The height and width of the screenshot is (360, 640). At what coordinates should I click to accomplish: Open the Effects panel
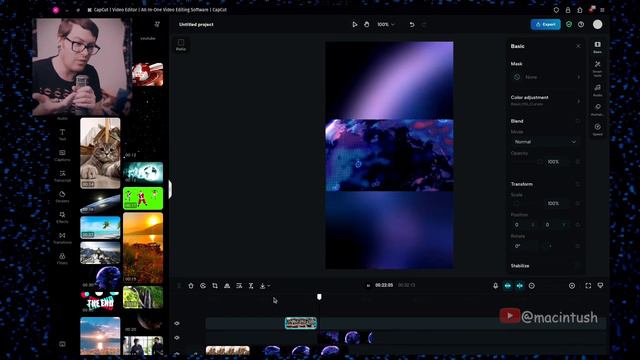coord(62,218)
